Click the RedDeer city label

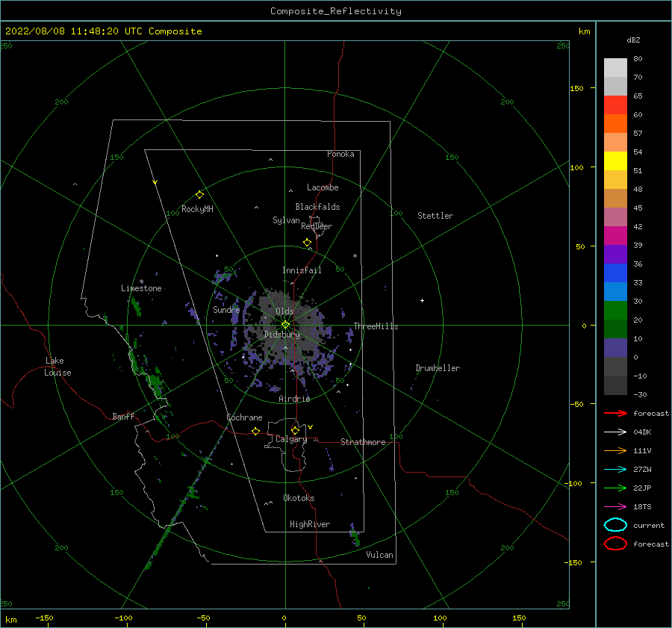pos(317,226)
